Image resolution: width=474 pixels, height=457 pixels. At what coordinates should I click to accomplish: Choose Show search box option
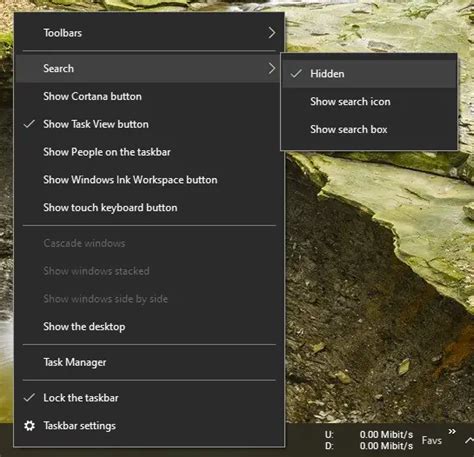click(369, 129)
